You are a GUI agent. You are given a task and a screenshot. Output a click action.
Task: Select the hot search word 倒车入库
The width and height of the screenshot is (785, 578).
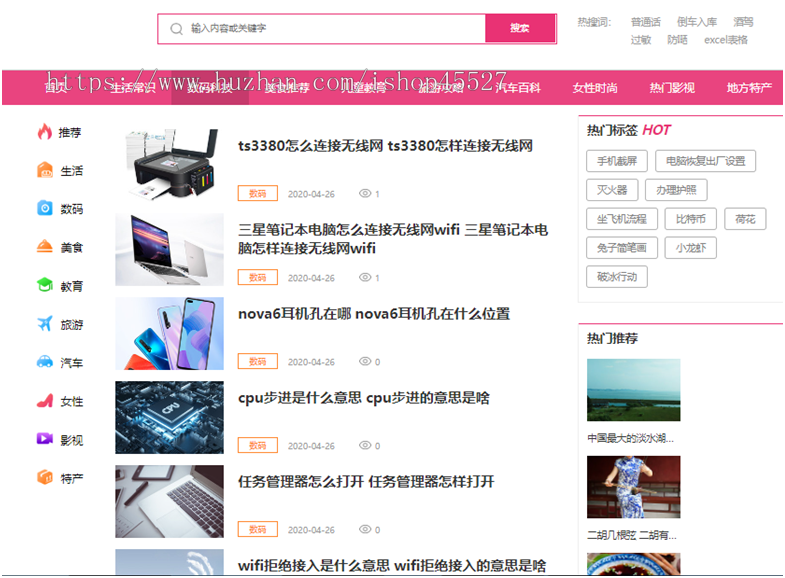point(697,22)
